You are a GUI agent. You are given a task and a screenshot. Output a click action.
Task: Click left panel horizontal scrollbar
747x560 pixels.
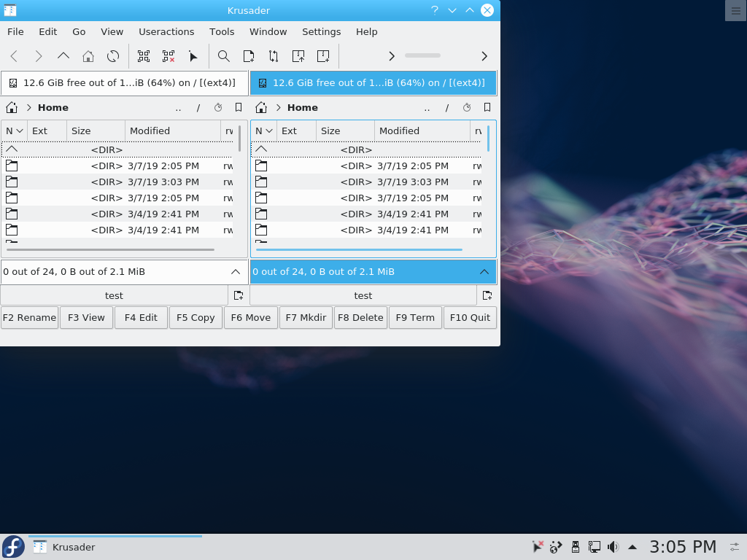[x=111, y=249]
